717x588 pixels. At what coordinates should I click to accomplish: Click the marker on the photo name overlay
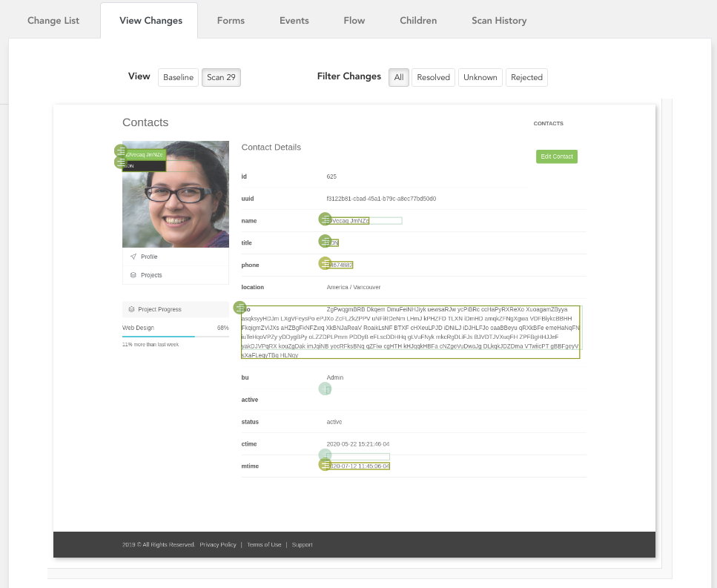point(121,151)
